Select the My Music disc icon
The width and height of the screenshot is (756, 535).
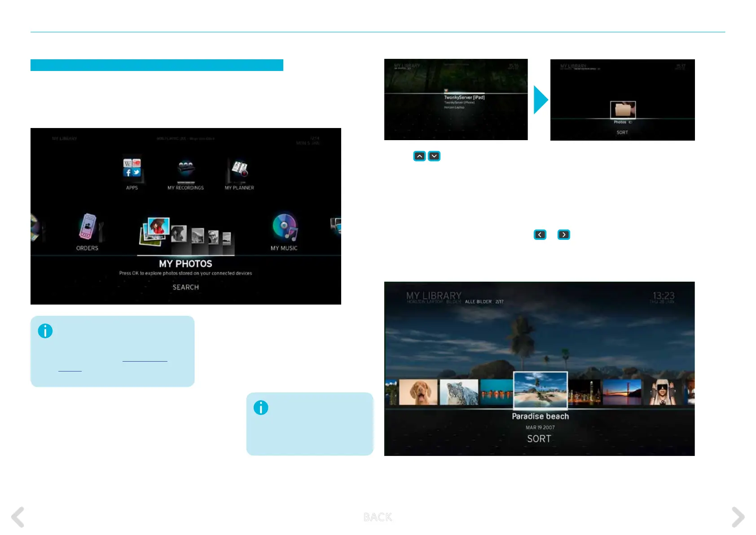[x=284, y=227]
